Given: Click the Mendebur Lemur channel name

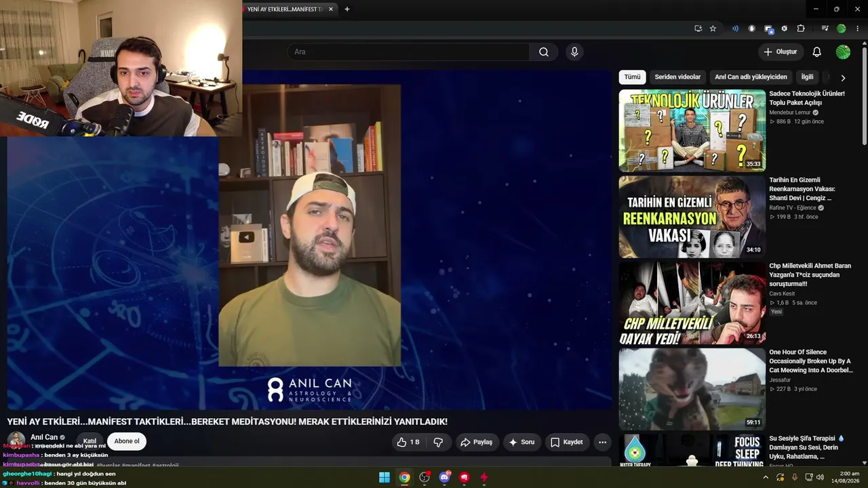Looking at the screenshot, I should coord(789,113).
